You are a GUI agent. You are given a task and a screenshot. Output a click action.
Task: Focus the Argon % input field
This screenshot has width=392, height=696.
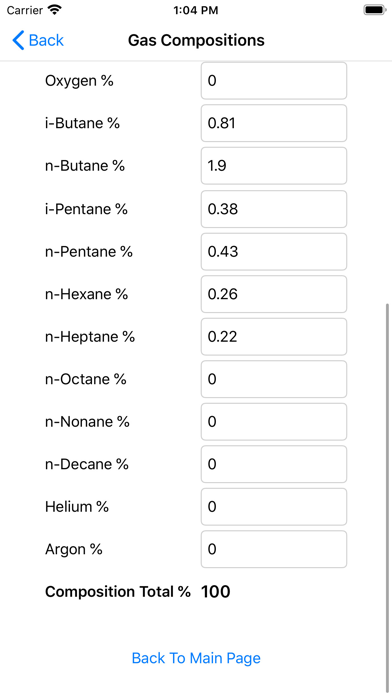(274, 550)
